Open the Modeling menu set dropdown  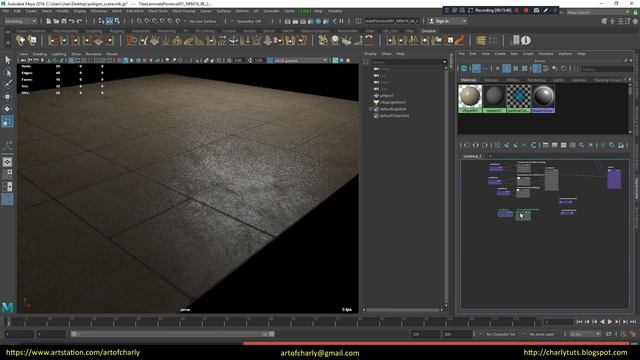click(20, 21)
